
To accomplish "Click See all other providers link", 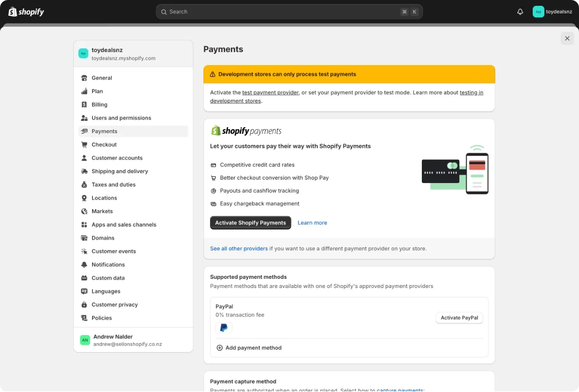I will [239, 248].
